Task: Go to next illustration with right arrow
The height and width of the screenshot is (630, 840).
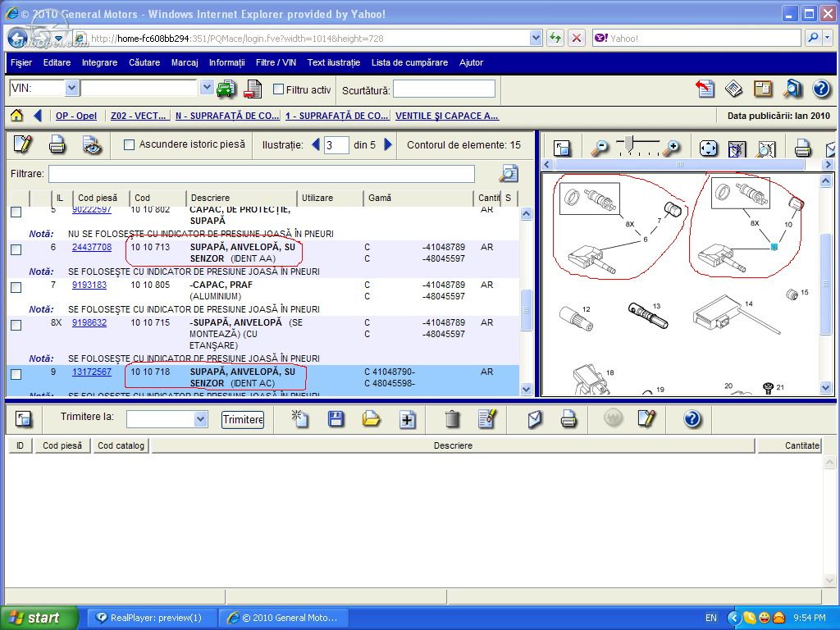Action: pos(388,144)
